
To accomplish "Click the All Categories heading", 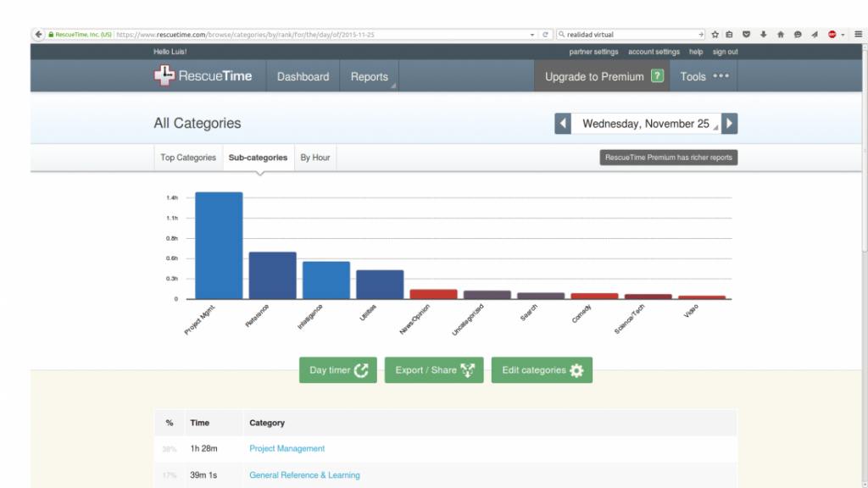I will click(x=198, y=124).
